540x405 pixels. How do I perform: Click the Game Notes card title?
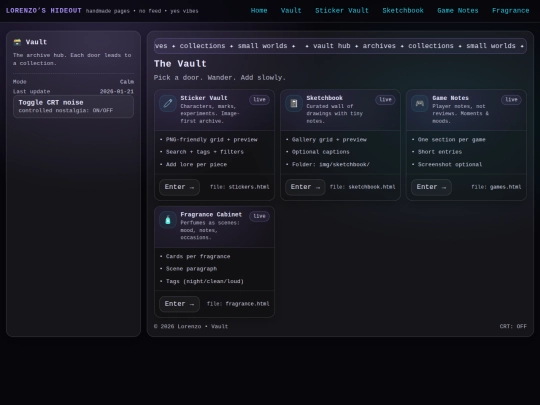[x=450, y=98]
